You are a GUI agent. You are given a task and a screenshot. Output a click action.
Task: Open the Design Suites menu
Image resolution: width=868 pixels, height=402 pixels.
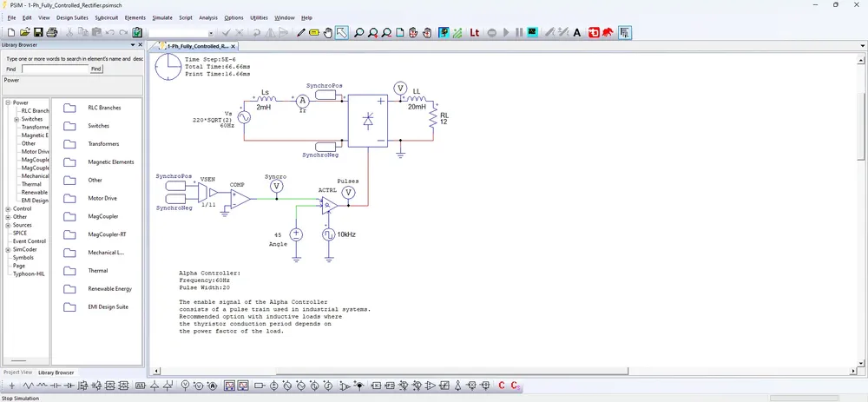pos(72,17)
